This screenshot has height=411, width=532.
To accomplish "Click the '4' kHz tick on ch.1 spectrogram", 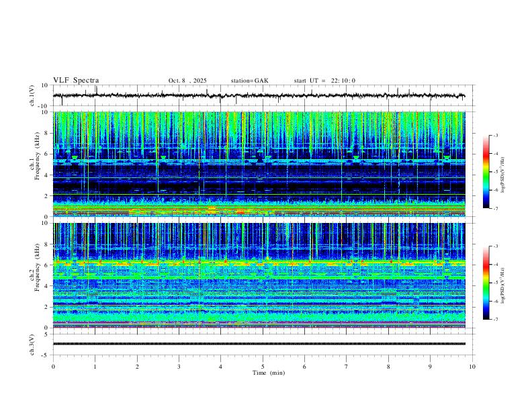I will point(46,175).
